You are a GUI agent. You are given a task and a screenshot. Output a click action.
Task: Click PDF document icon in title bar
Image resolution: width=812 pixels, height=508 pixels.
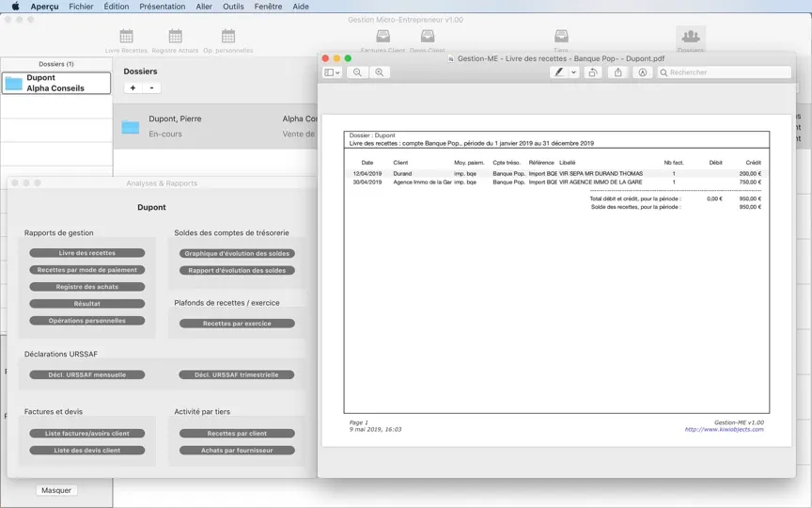pos(451,58)
